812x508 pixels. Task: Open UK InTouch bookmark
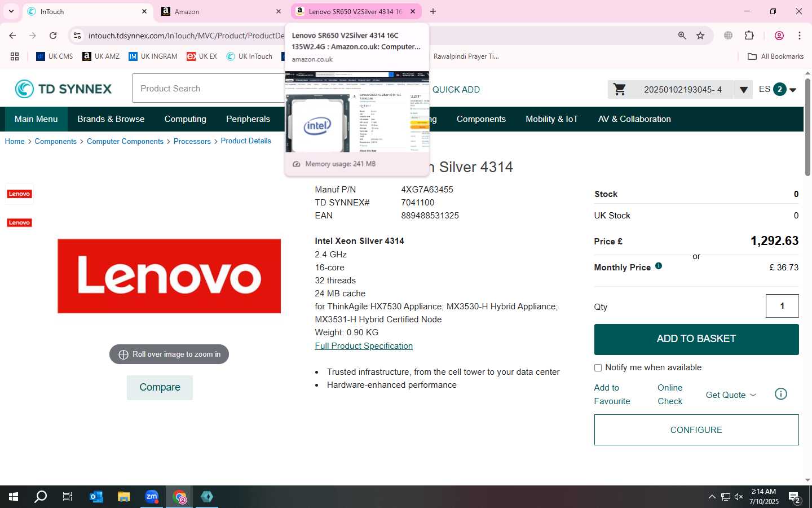pyautogui.click(x=249, y=56)
